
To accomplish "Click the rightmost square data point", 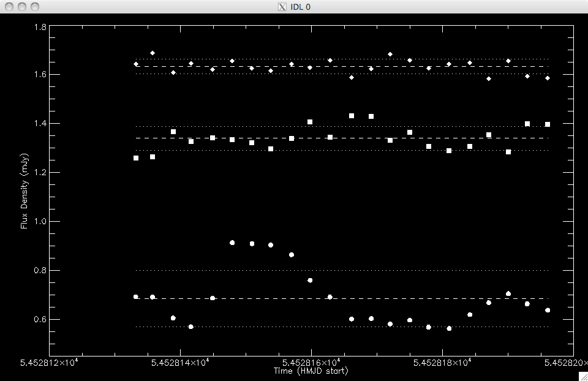I will 547,124.
